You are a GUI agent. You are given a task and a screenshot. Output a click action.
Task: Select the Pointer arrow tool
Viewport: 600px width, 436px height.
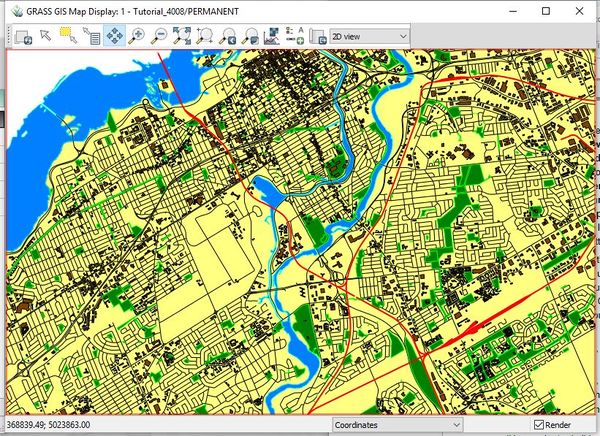pos(46,36)
